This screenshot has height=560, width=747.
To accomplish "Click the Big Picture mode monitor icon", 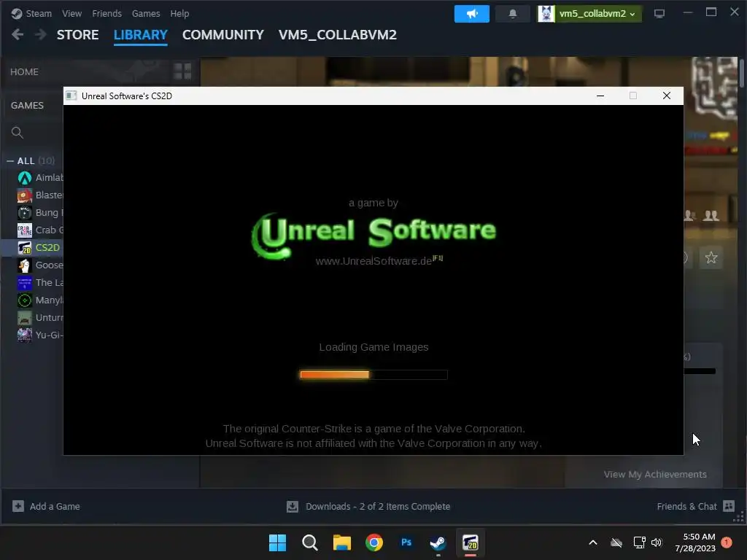I will pyautogui.click(x=659, y=14).
